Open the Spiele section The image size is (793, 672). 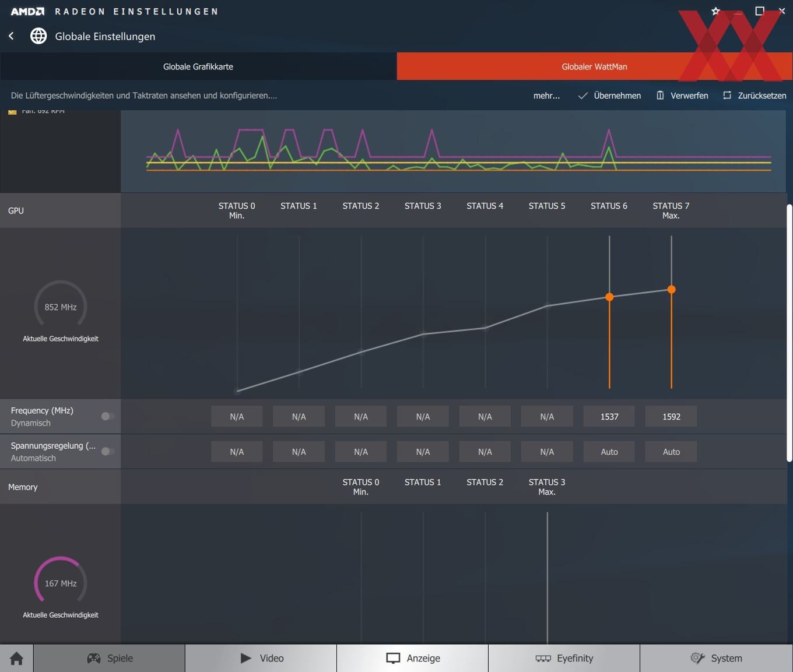110,658
